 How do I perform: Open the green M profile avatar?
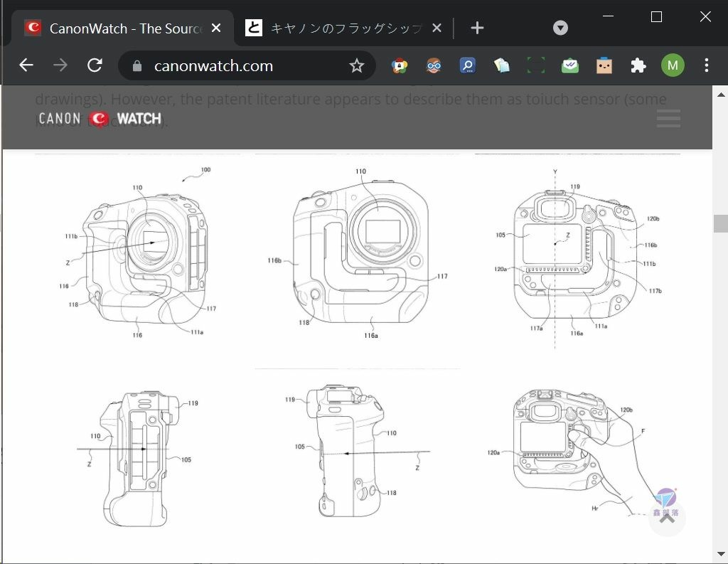click(x=673, y=65)
